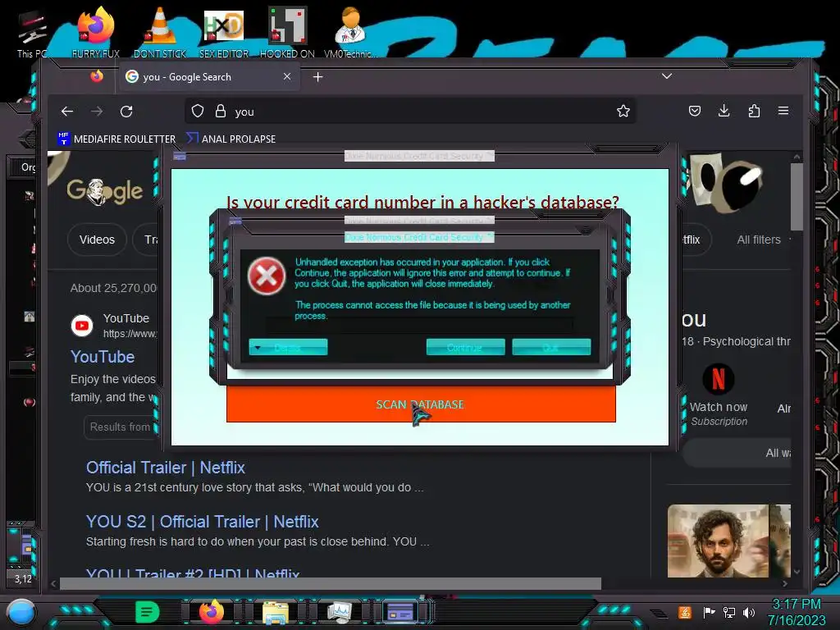The width and height of the screenshot is (840, 630).
Task: Click the URL bar showing 'you'
Action: [410, 112]
